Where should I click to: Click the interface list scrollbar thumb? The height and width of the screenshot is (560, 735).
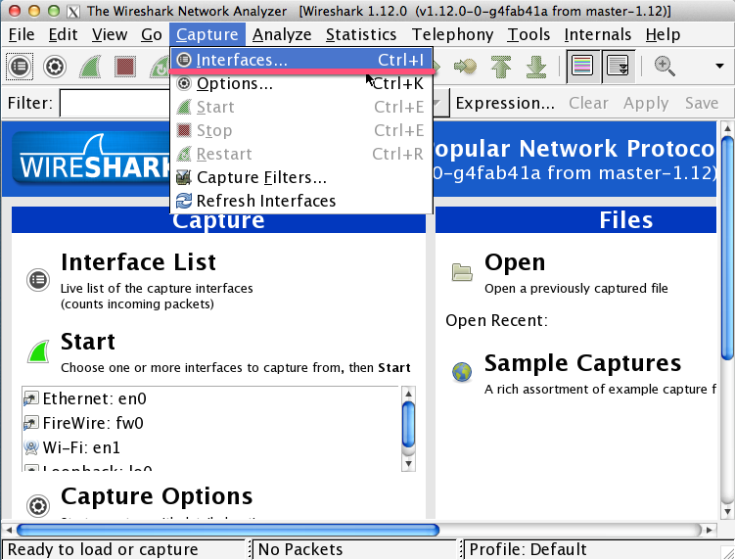tap(408, 425)
